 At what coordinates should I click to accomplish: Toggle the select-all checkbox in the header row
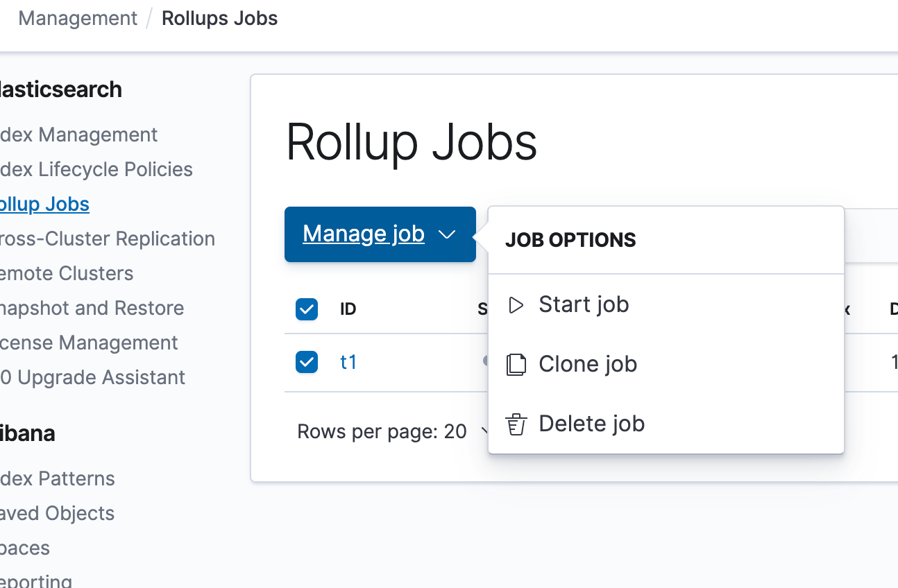click(x=307, y=309)
